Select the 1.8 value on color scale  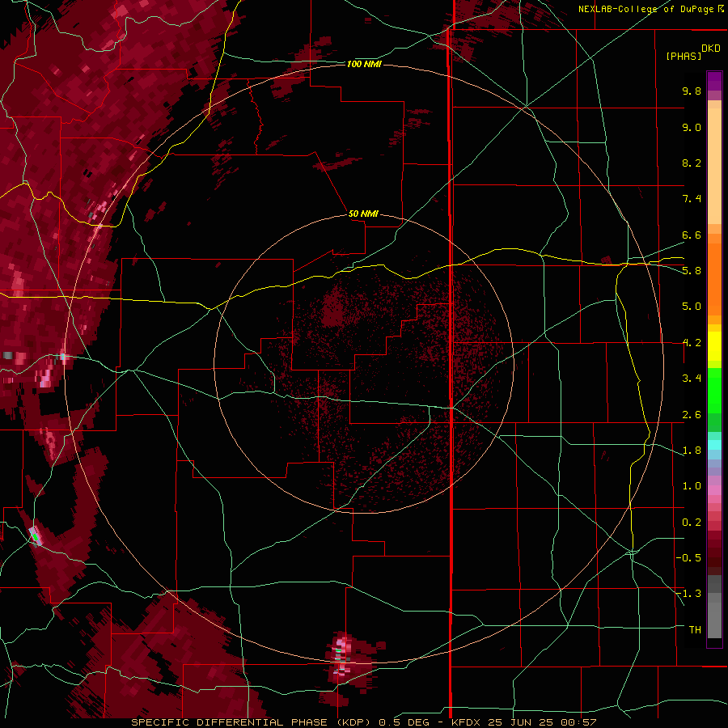click(x=692, y=451)
